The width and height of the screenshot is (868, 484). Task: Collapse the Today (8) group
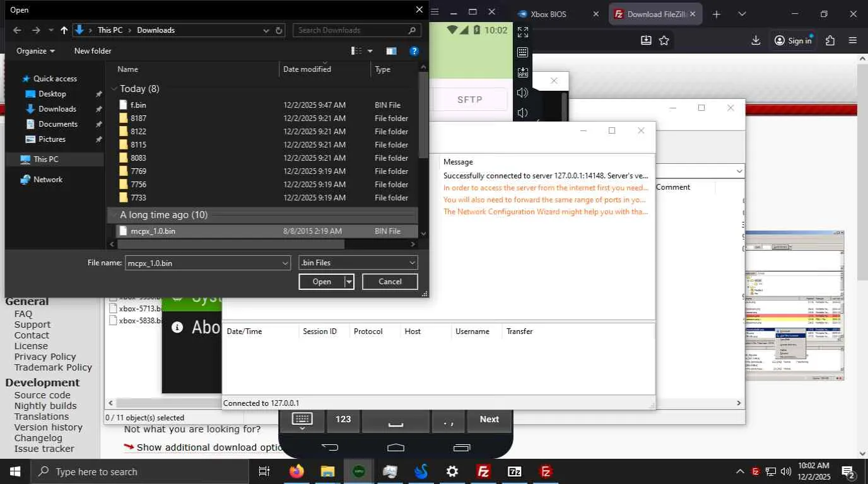coord(114,89)
